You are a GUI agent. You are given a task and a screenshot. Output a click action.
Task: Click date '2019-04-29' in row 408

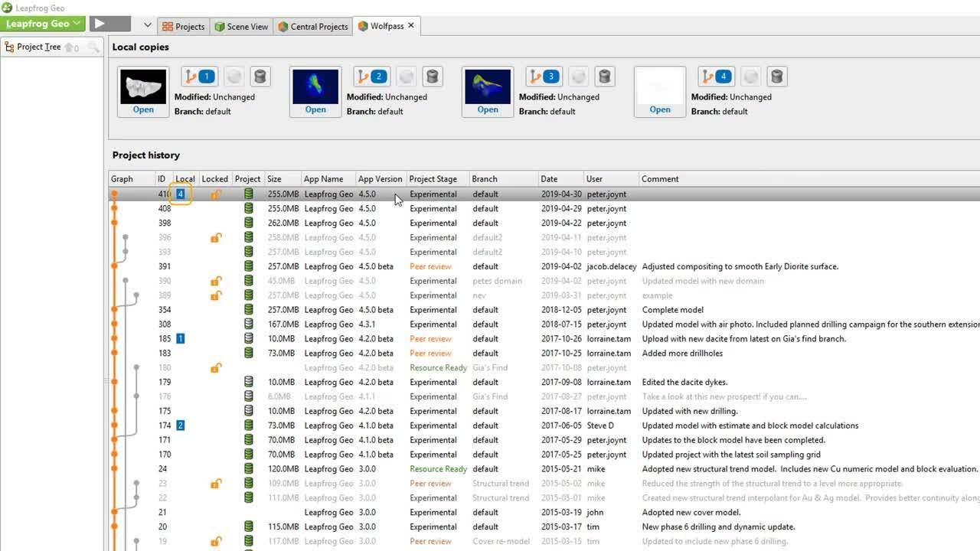pyautogui.click(x=561, y=209)
